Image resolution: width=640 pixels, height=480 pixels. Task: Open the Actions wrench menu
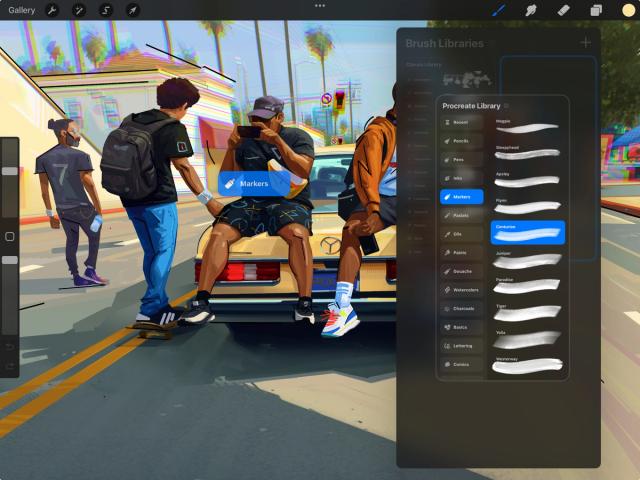(x=52, y=10)
